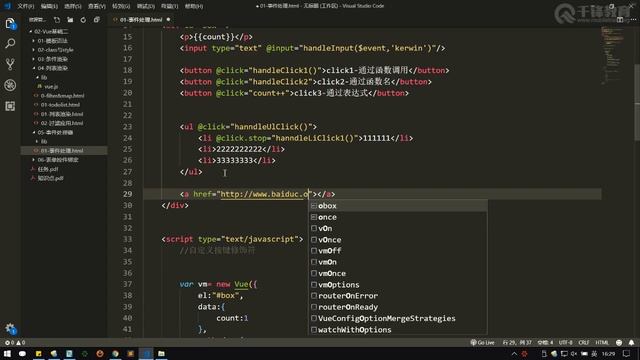The width and height of the screenshot is (640, 360).
Task: Open the Debug view in activity bar
Action: pyautogui.click(x=10, y=85)
